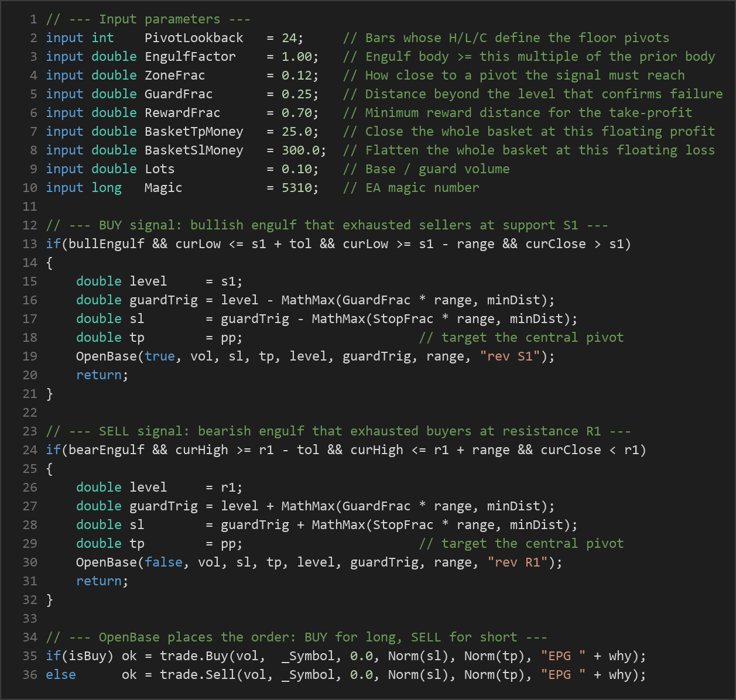Image resolution: width=736 pixels, height=700 pixels.
Task: Click bullEngulf in the line 13 condition
Action: (107, 243)
